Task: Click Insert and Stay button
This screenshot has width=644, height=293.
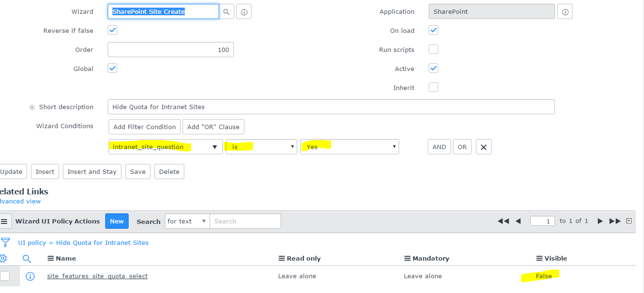Action: (92, 172)
